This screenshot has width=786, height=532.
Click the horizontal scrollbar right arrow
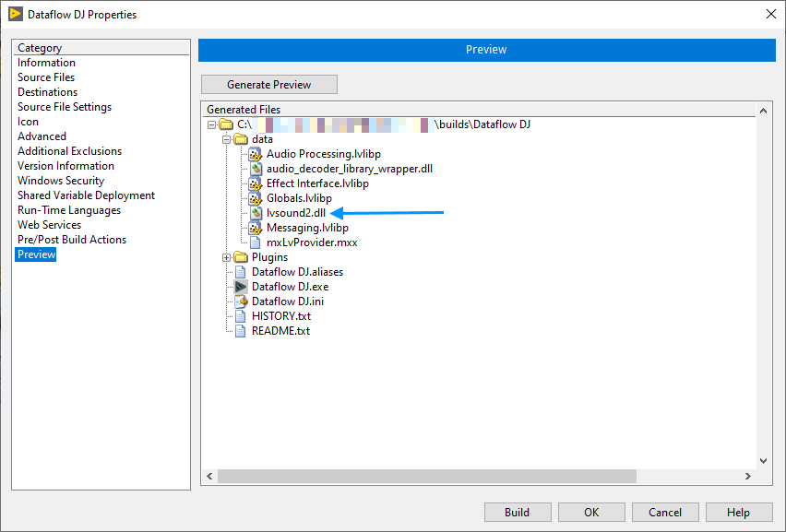[x=748, y=477]
